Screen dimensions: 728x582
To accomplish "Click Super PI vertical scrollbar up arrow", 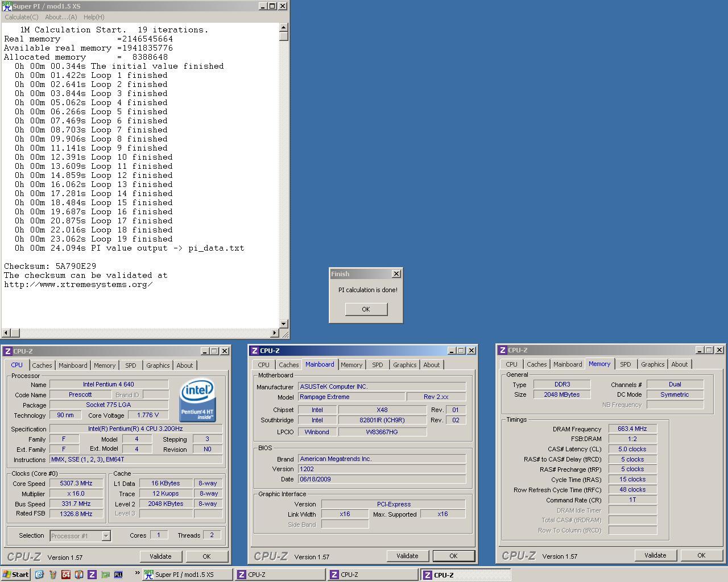I will point(284,27).
